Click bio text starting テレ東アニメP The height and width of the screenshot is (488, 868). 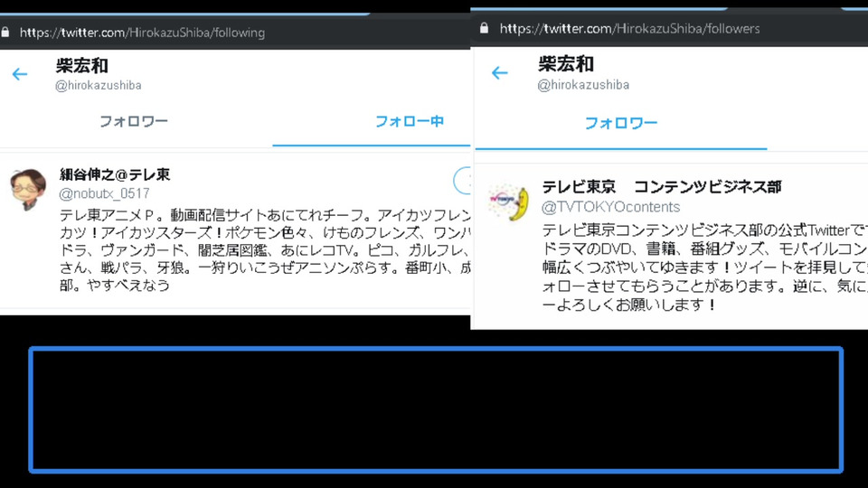pyautogui.click(x=265, y=250)
